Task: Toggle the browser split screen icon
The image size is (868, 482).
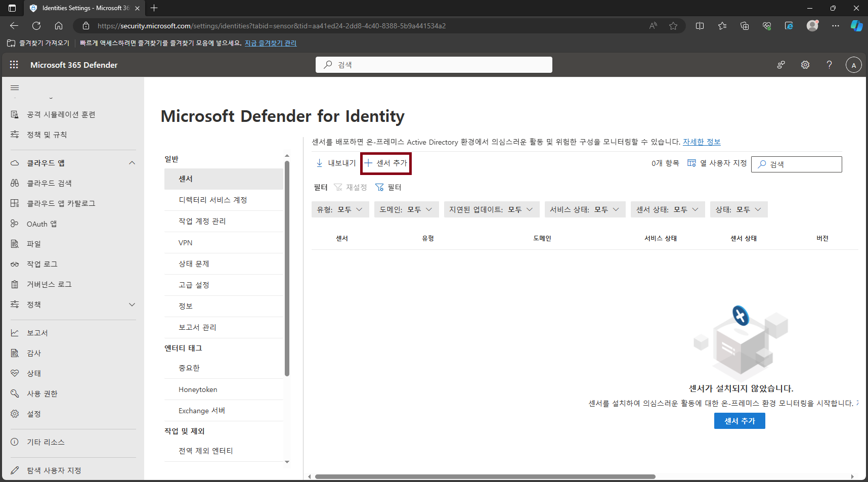Action: (x=700, y=26)
